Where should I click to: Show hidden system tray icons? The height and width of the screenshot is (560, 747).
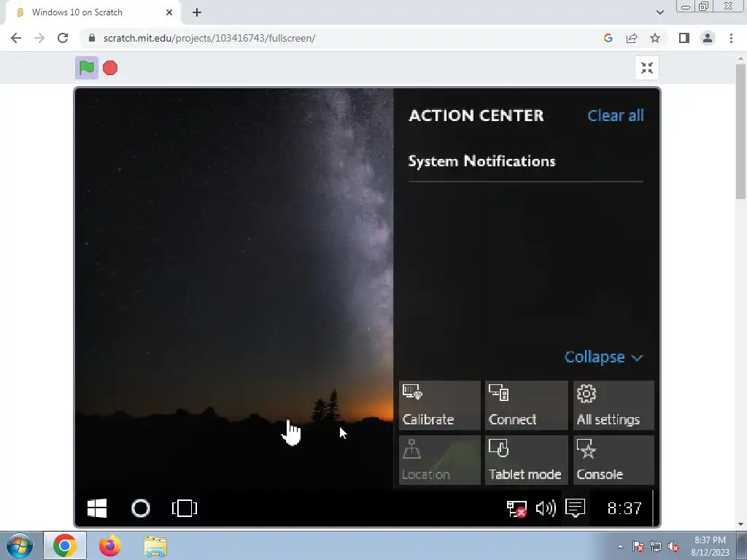[x=620, y=547]
